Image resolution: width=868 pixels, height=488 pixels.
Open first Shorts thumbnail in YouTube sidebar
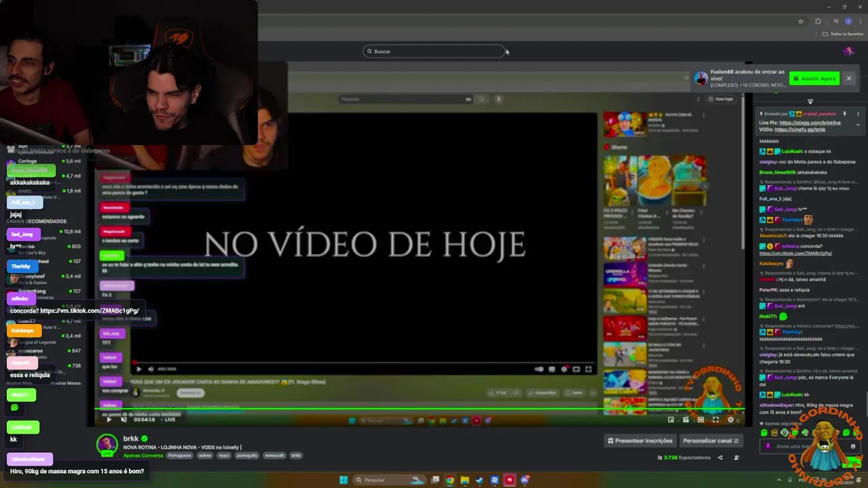tap(620, 181)
